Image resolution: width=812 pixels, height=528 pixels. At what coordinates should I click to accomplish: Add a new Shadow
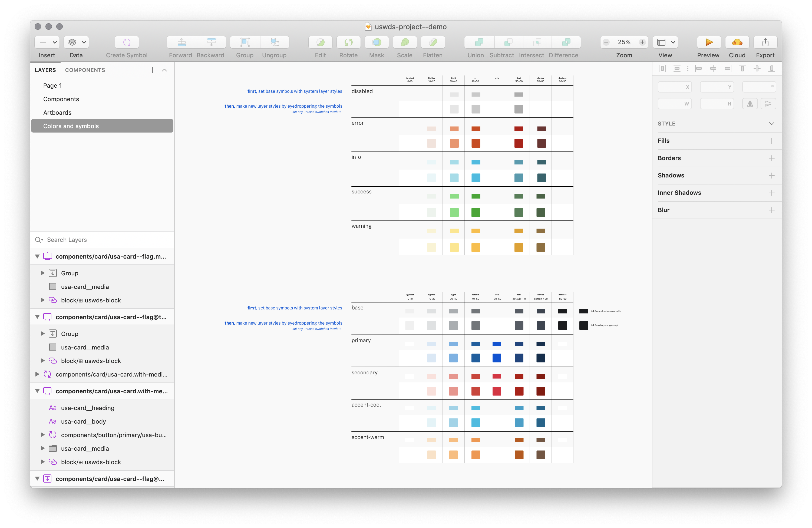pyautogui.click(x=771, y=175)
